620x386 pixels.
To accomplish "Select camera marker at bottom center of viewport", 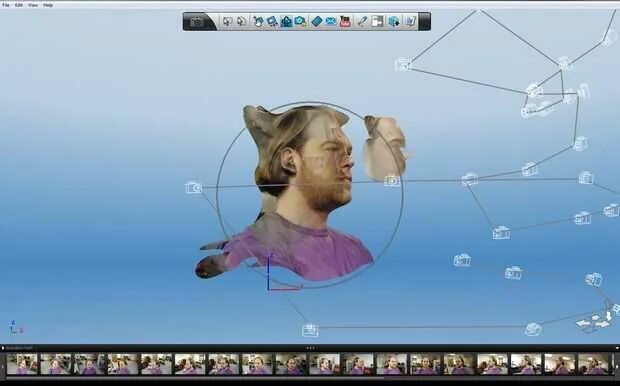I will [310, 330].
